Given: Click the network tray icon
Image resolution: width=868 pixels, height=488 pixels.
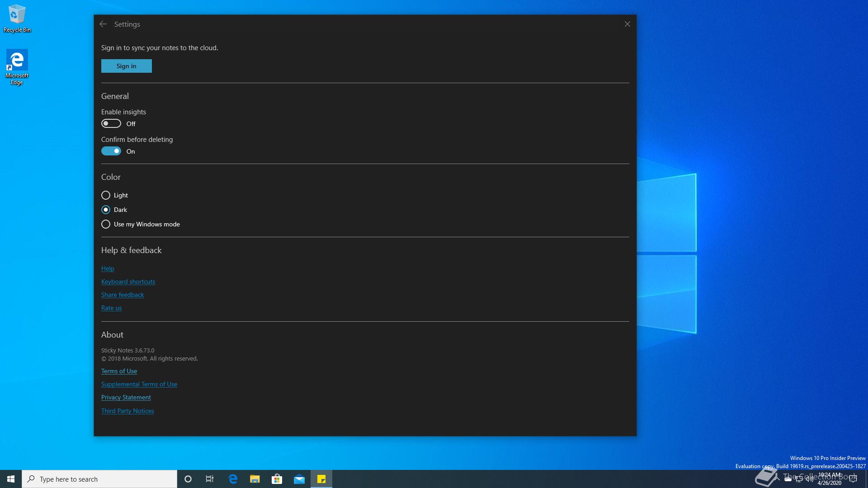Looking at the screenshot, I should pyautogui.click(x=799, y=479).
